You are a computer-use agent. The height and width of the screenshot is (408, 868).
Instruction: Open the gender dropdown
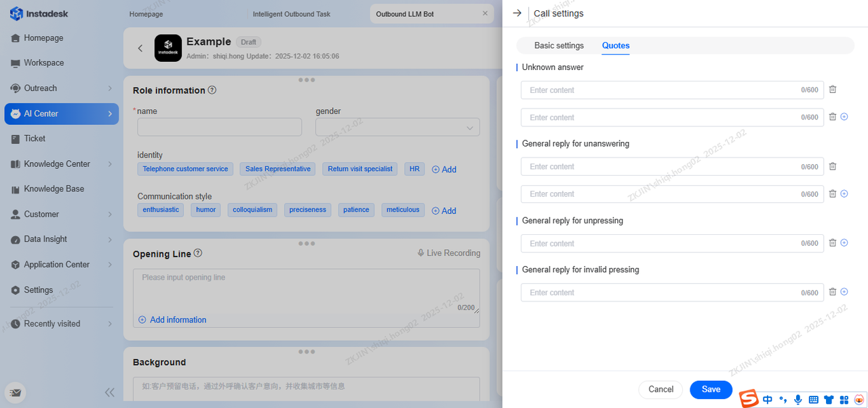(397, 127)
